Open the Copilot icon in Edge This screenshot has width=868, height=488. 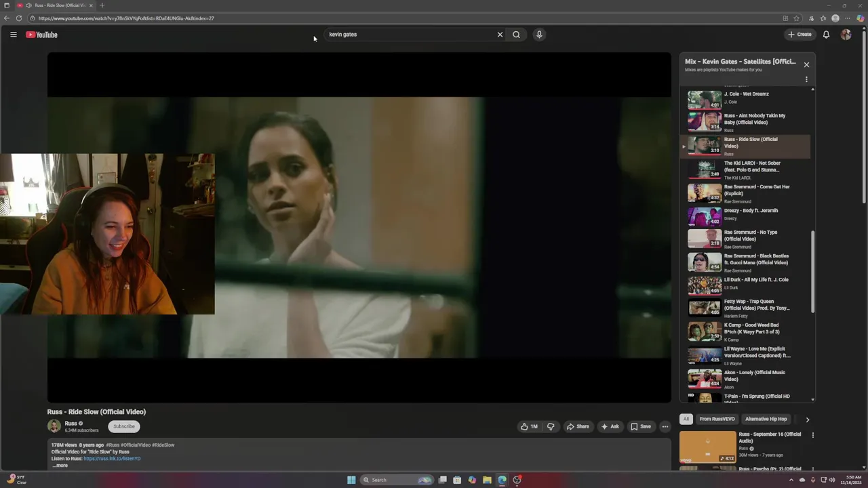pos(860,18)
